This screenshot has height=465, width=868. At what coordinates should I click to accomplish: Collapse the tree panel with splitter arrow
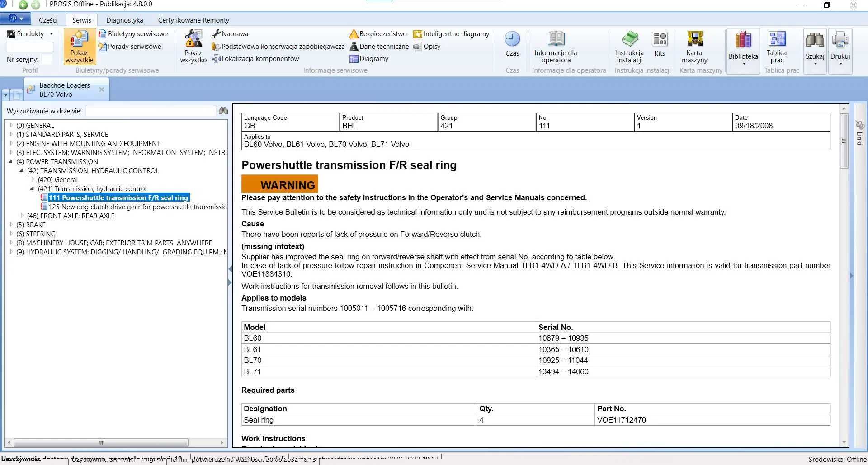[x=230, y=269]
